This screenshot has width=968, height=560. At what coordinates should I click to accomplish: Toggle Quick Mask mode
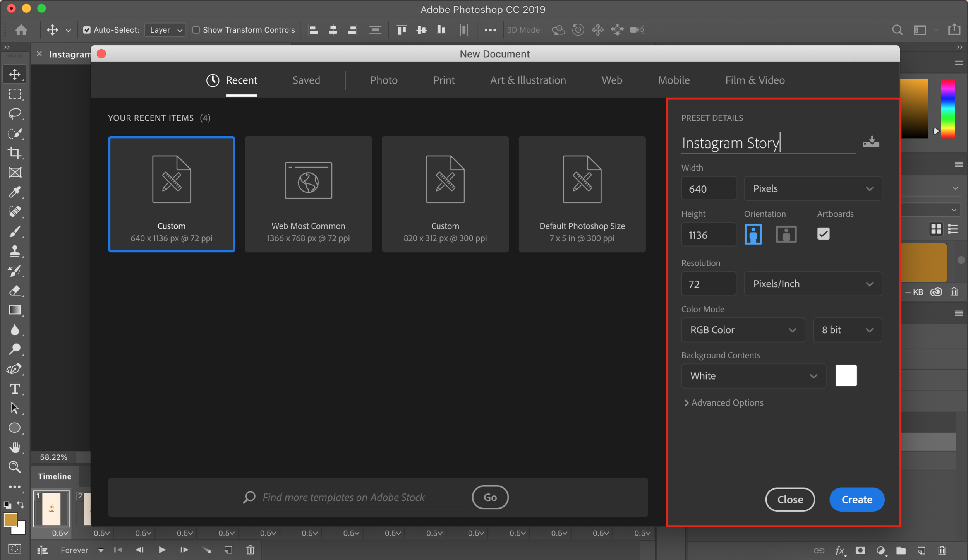coord(15,549)
